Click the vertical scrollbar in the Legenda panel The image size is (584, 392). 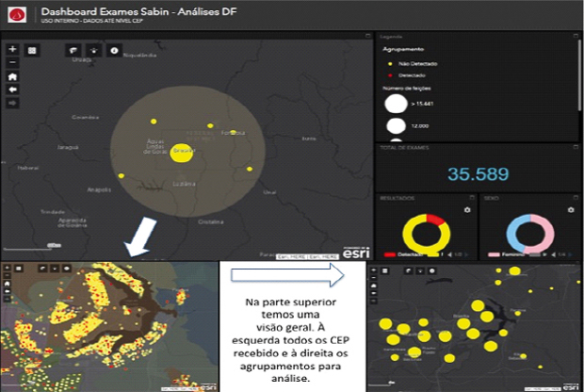[x=579, y=74]
